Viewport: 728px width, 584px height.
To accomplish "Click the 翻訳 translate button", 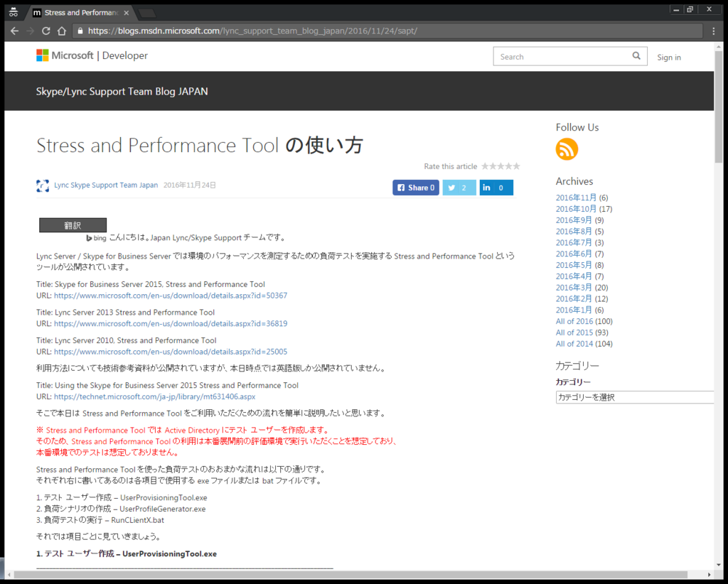I will click(x=73, y=225).
